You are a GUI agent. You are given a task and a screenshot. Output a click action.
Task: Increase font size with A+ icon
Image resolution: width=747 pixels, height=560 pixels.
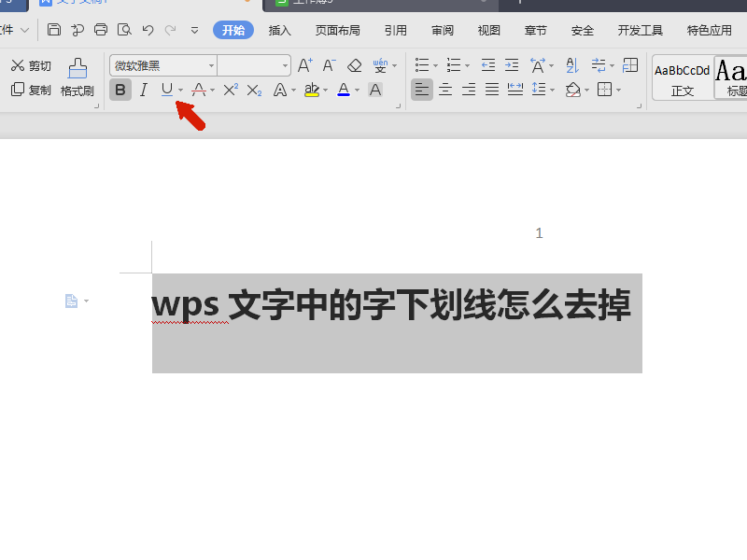tap(305, 65)
